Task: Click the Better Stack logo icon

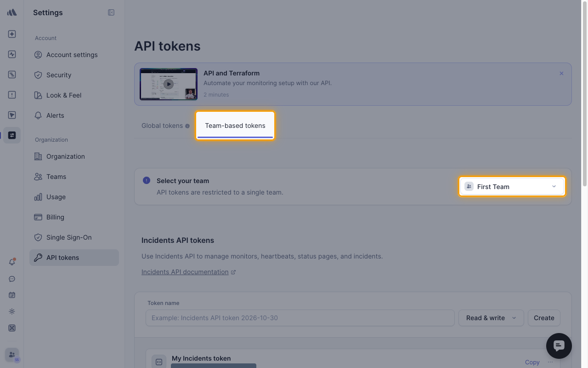Action: (x=12, y=12)
